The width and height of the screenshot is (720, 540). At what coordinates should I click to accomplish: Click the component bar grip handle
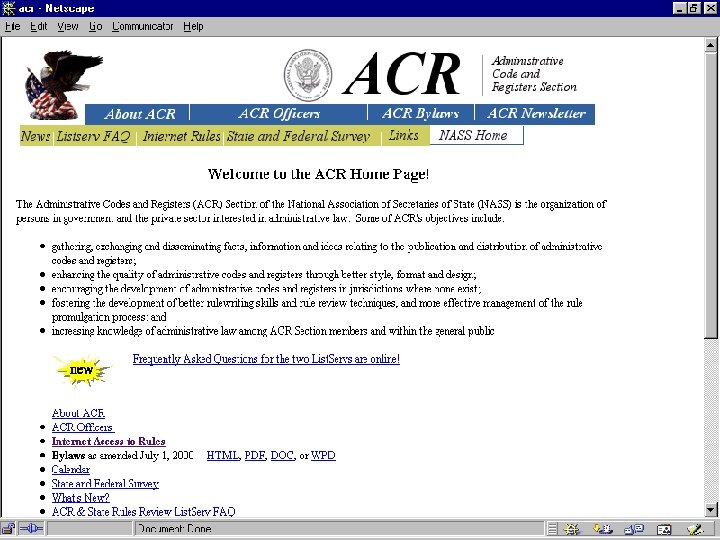coord(553,529)
